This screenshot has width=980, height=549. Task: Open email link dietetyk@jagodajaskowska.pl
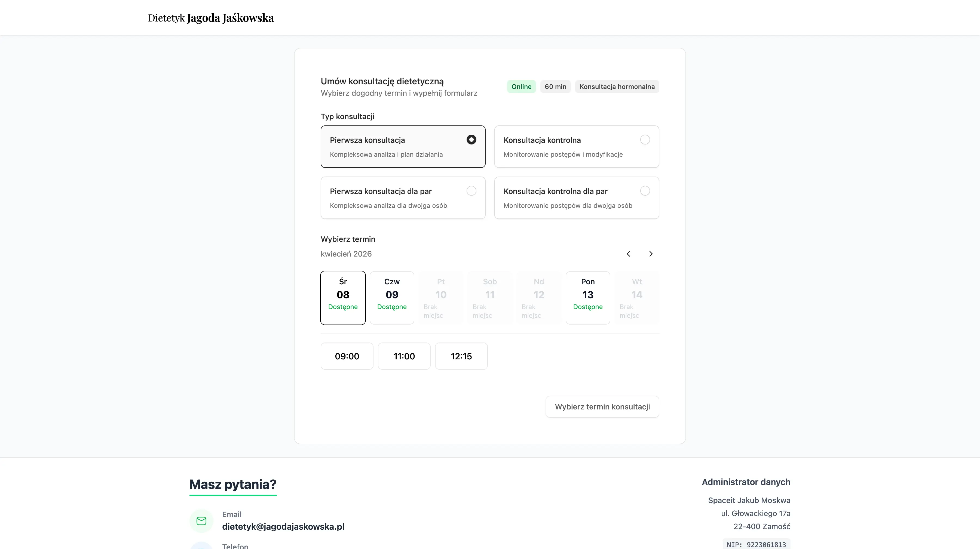(283, 527)
